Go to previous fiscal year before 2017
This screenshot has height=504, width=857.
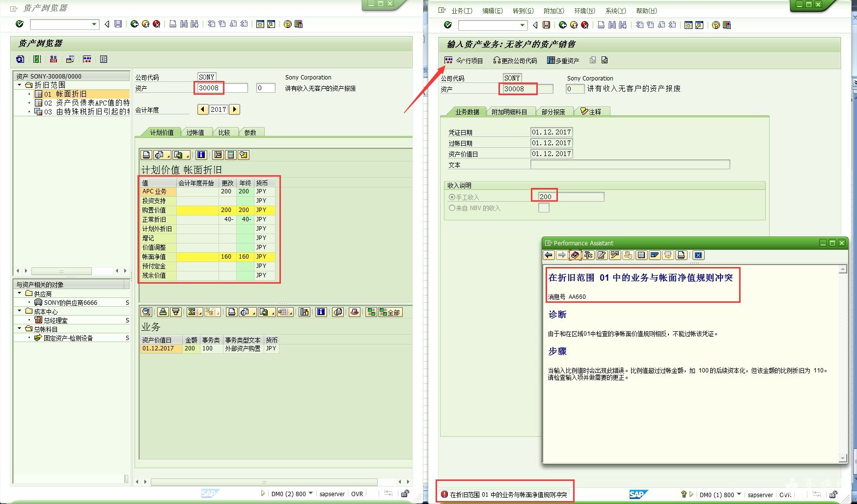click(203, 109)
